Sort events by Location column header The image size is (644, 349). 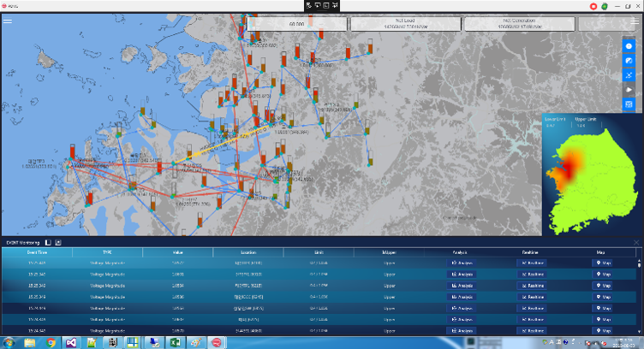(247, 252)
